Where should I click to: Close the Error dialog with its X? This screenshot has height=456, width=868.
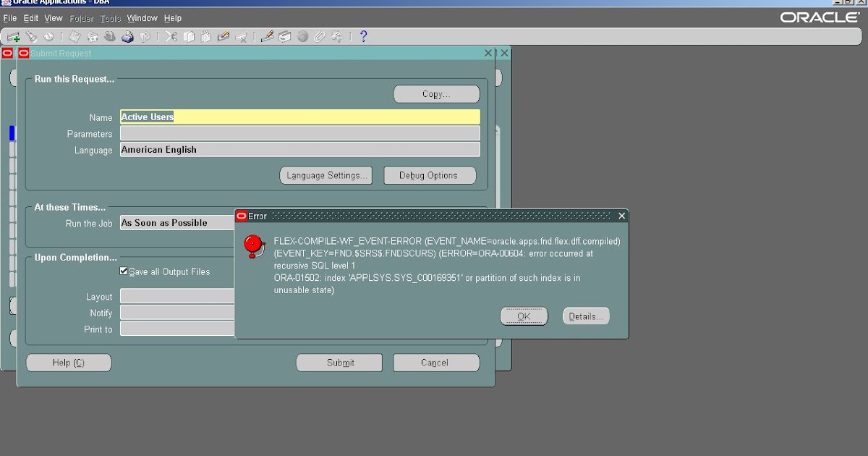(x=621, y=216)
